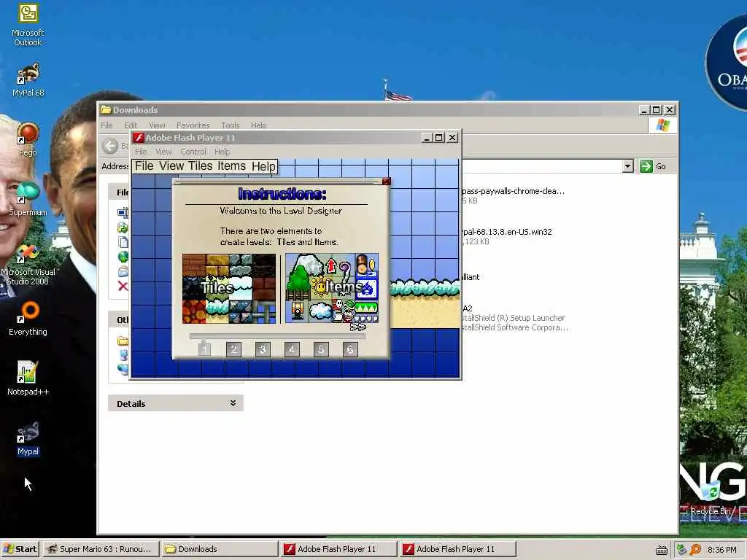Click the Windows flag logo in Downloads
747x560 pixels.
point(662,125)
